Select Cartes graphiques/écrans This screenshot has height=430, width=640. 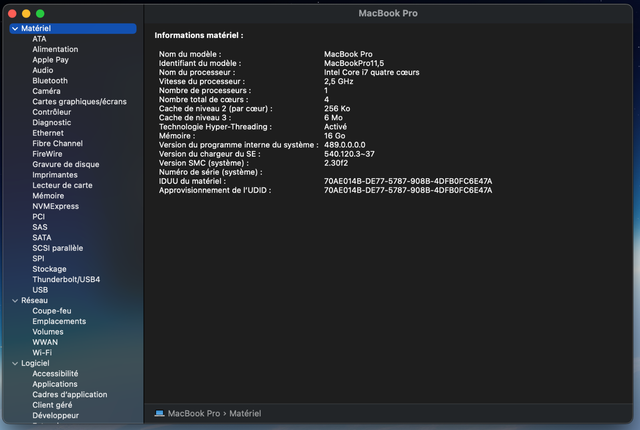[80, 102]
